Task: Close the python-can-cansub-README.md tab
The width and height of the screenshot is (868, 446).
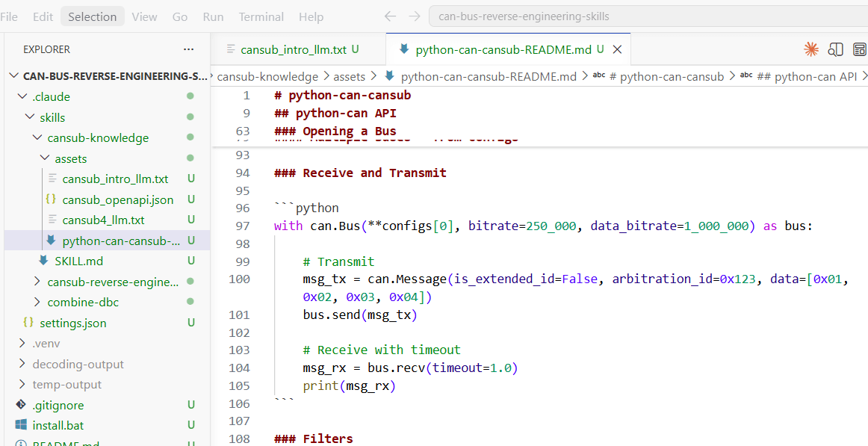Action: [618, 50]
